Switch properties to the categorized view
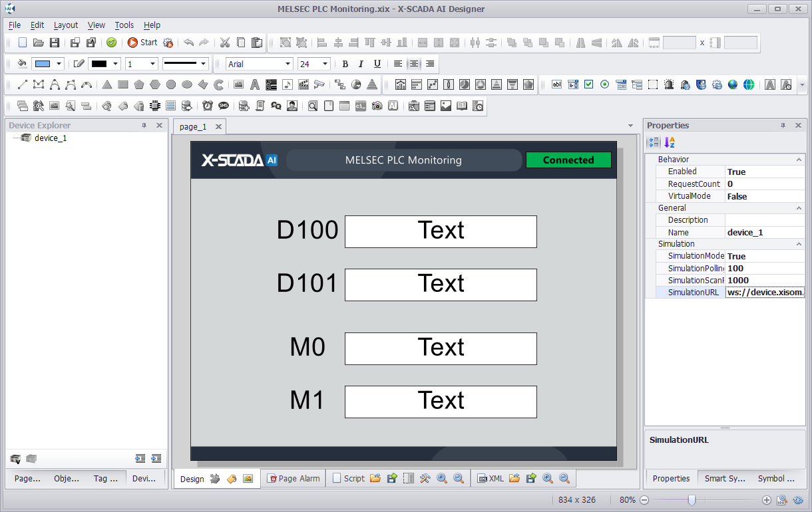The image size is (812, 512). tap(654, 142)
